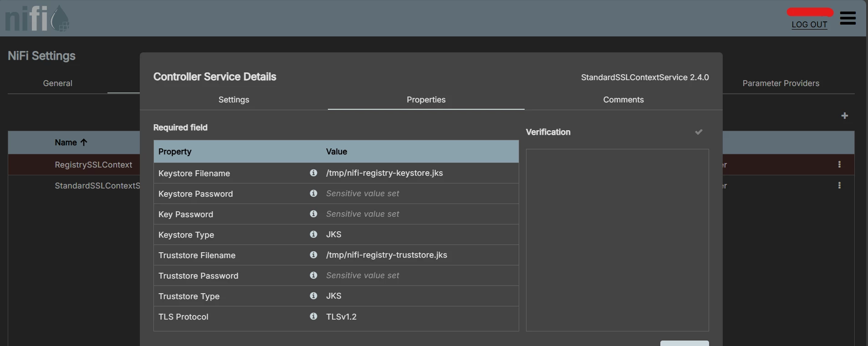Screen dimensions: 868x346
Task: Show info for Key Password property
Action: pos(313,214)
